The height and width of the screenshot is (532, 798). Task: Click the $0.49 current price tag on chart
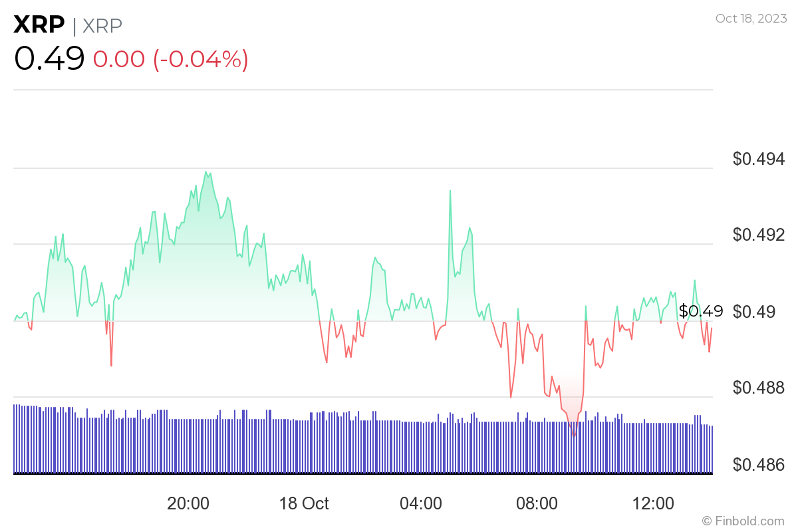[x=700, y=311]
